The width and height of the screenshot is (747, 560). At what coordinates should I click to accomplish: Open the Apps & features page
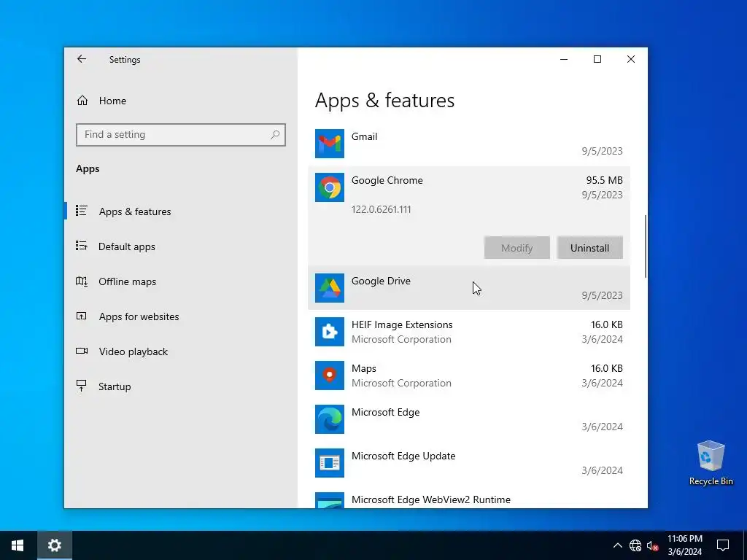pyautogui.click(x=181, y=211)
